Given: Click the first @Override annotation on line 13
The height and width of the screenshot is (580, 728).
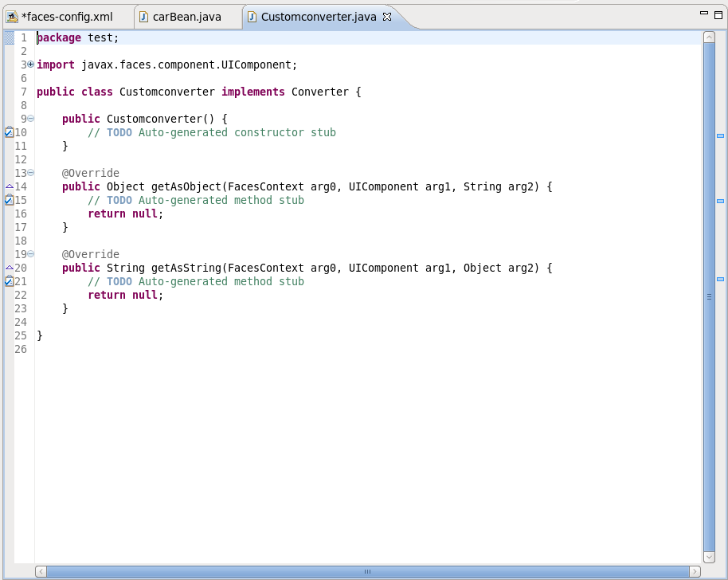Looking at the screenshot, I should (x=91, y=173).
